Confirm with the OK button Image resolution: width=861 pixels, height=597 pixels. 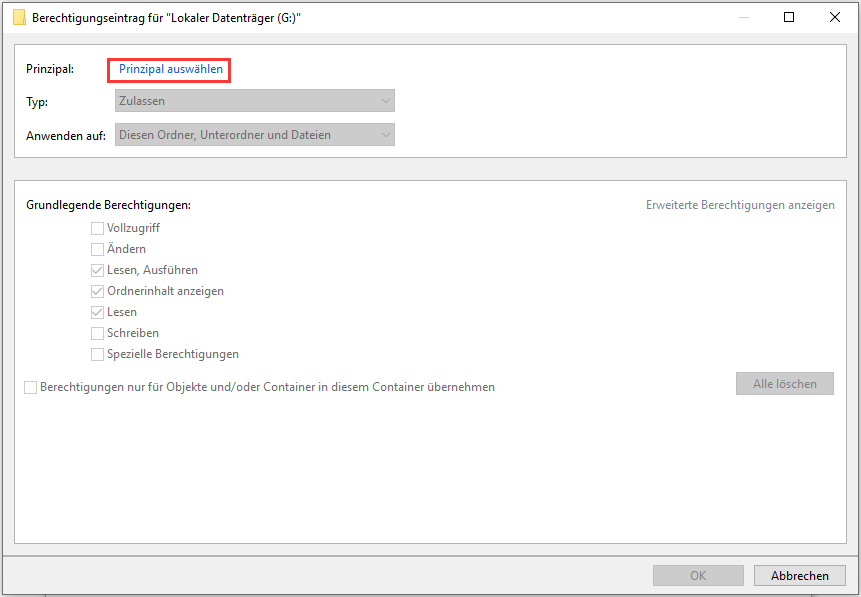(x=698, y=576)
